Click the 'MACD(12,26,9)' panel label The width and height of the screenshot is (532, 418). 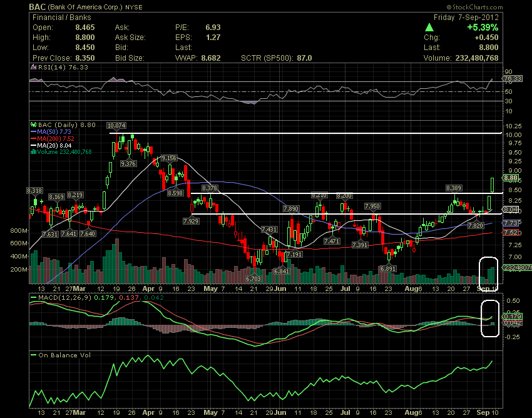[x=65, y=298]
